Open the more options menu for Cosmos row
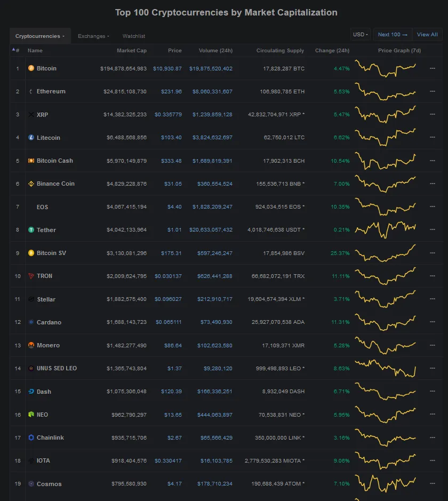Viewport: 448px width, 501px height. [x=433, y=483]
